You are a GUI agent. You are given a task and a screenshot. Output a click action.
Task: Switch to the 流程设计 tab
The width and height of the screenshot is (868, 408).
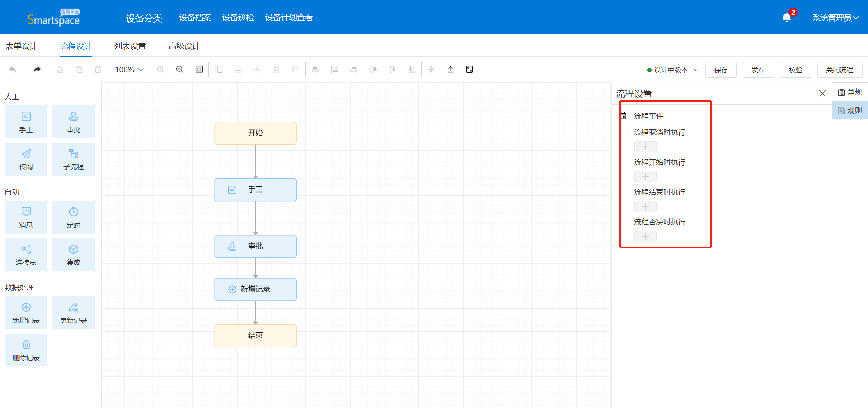(x=75, y=46)
